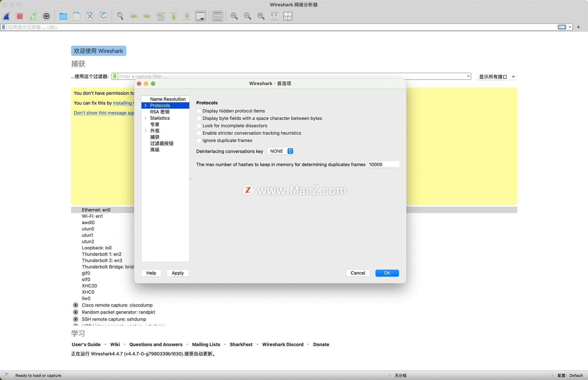Click the apply display filter arrow

pos(562,27)
